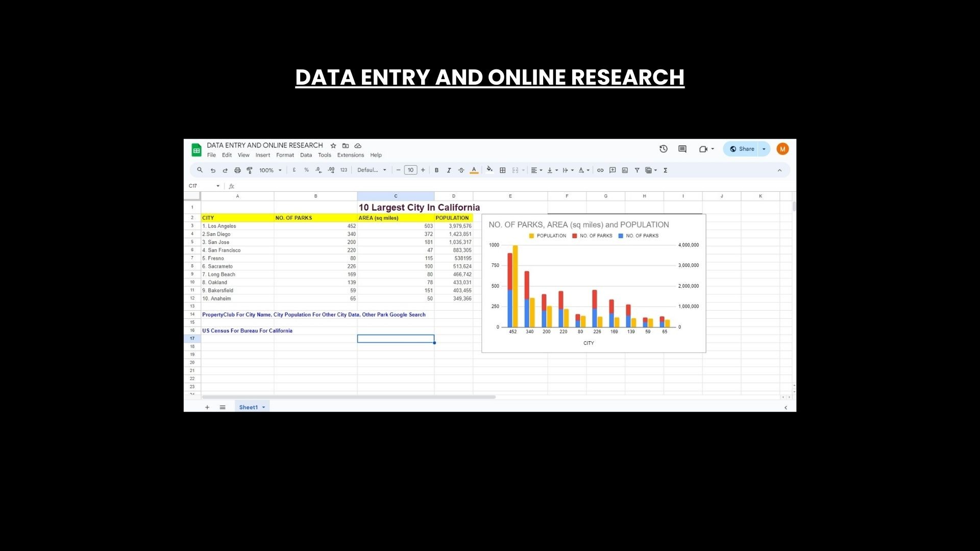The height and width of the screenshot is (551, 980).
Task: Open the Extensions menu
Action: pyautogui.click(x=350, y=155)
